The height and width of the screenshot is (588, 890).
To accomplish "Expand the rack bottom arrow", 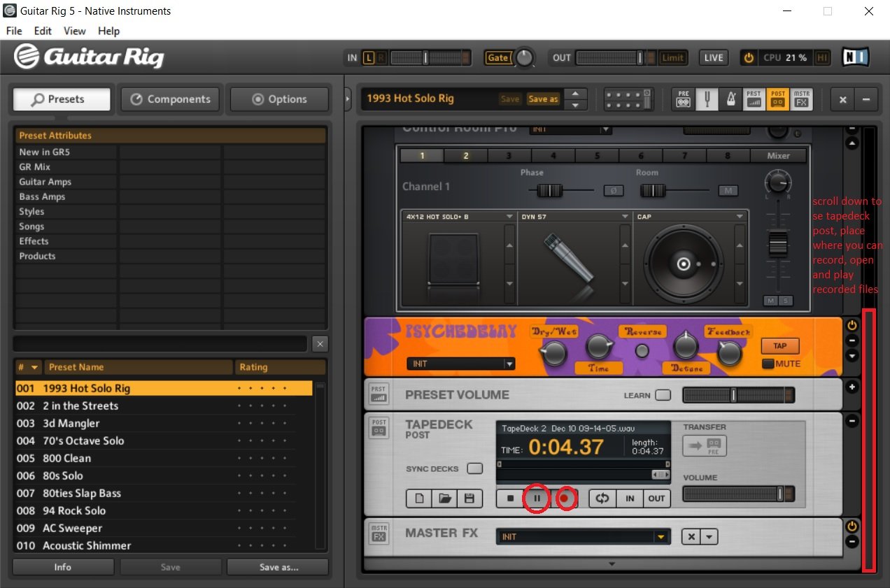I will tap(612, 564).
